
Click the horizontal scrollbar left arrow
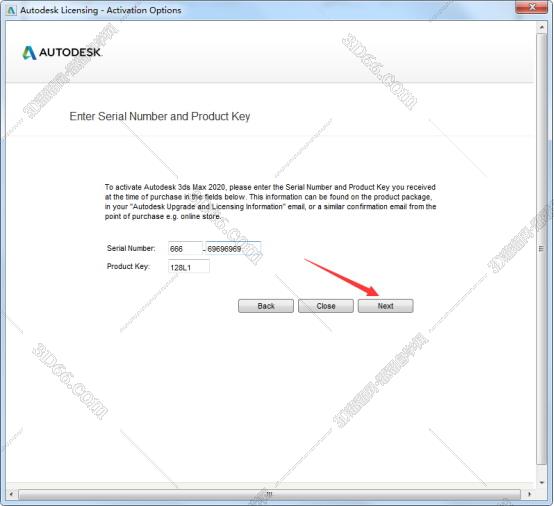click(x=11, y=494)
